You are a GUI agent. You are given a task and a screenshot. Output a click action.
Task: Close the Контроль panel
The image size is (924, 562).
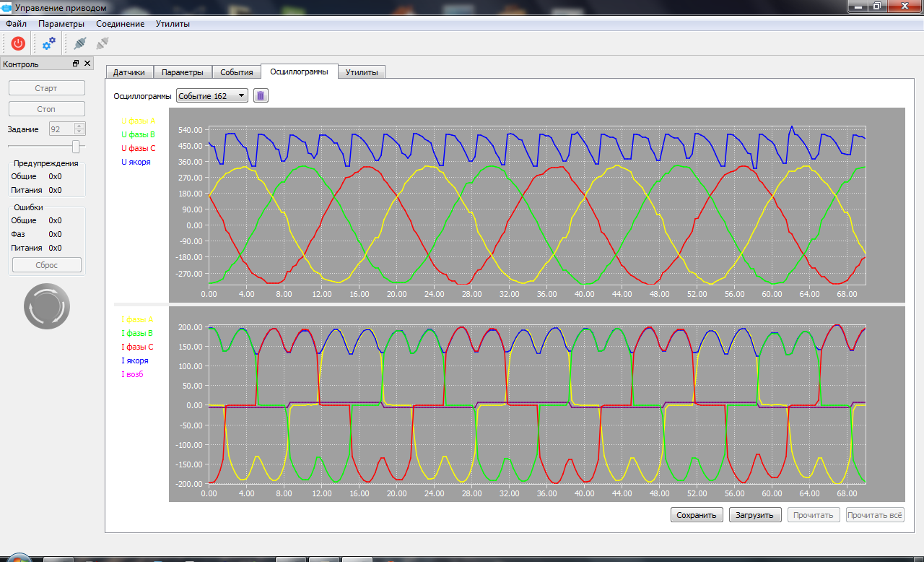coord(88,64)
